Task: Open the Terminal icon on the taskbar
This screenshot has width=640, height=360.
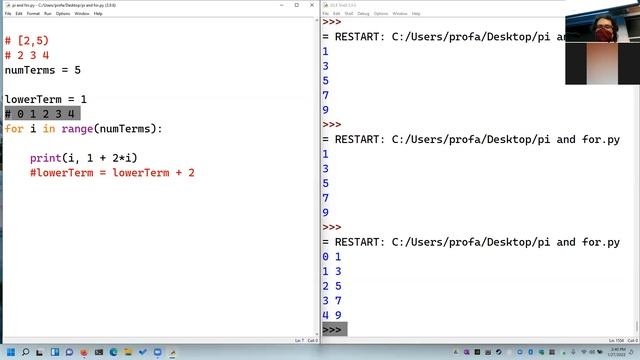Action: pyautogui.click(x=99, y=352)
